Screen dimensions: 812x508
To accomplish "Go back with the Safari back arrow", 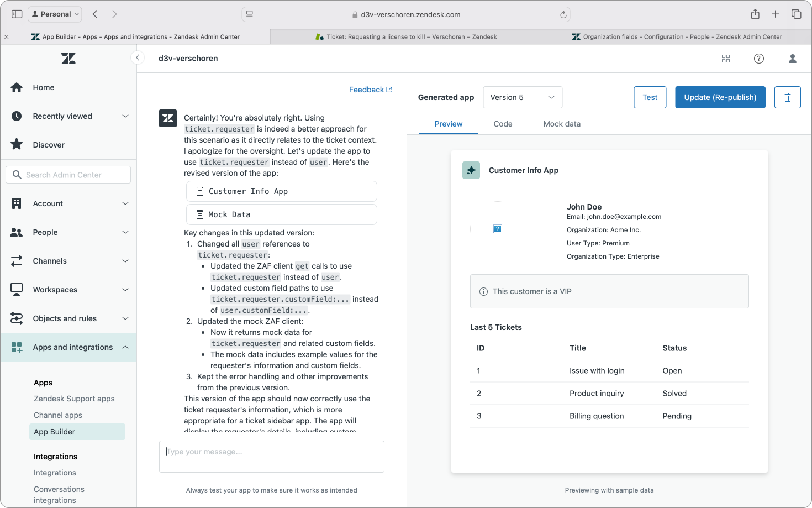I will 95,14.
